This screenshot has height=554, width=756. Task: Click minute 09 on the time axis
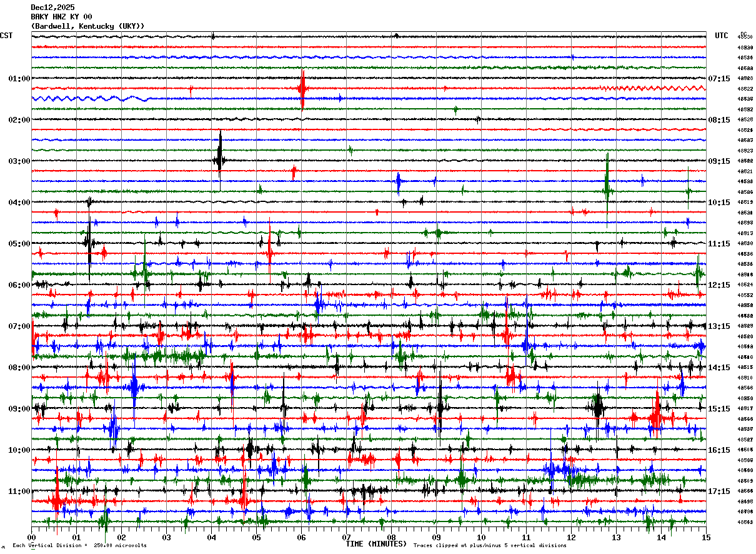point(436,537)
